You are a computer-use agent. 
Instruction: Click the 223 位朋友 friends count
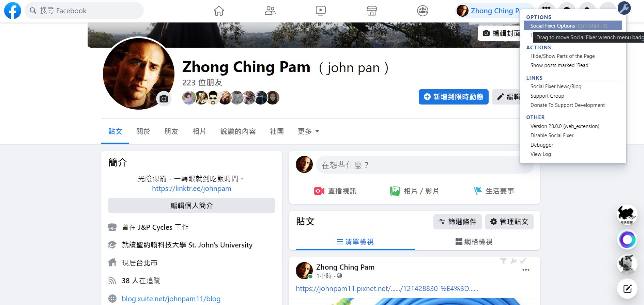pyautogui.click(x=202, y=82)
